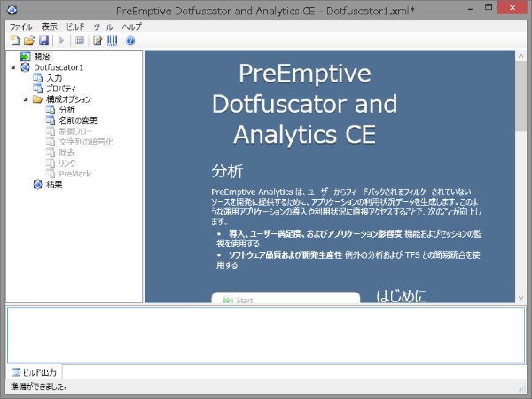Screen dimensions: 532x399
Task: Select 入力 in the tree
Action: coord(54,78)
